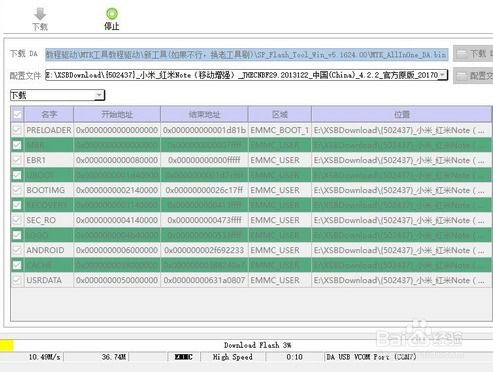
Task: Click the download agent path field
Action: click(247, 54)
